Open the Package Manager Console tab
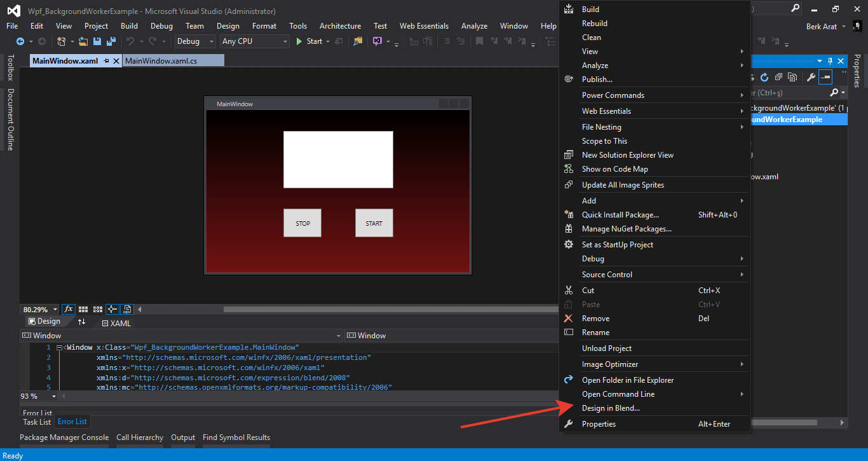Image resolution: width=868 pixels, height=461 pixels. (x=64, y=437)
